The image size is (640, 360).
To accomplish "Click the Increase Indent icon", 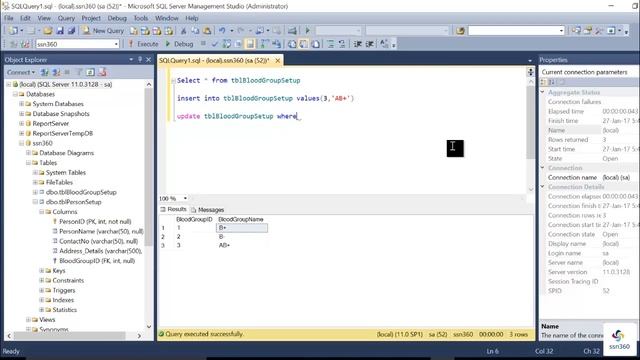I will coord(369,44).
